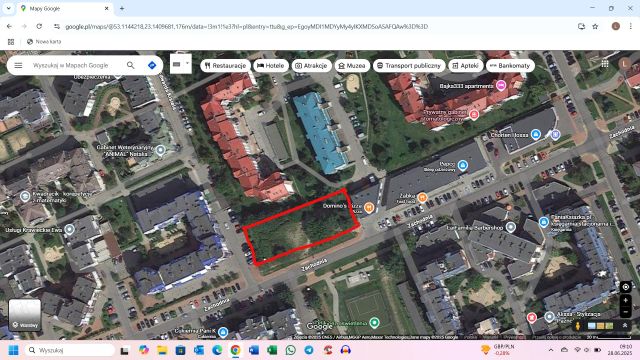Select the Gabinet Weterynaryjny ANIMAL marker
The height and width of the screenshot is (360, 640).
tap(160, 150)
